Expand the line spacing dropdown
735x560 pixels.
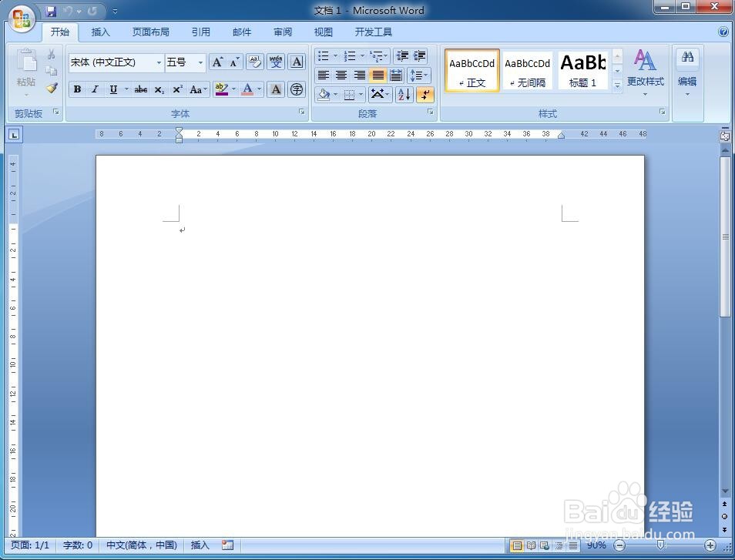pos(425,75)
